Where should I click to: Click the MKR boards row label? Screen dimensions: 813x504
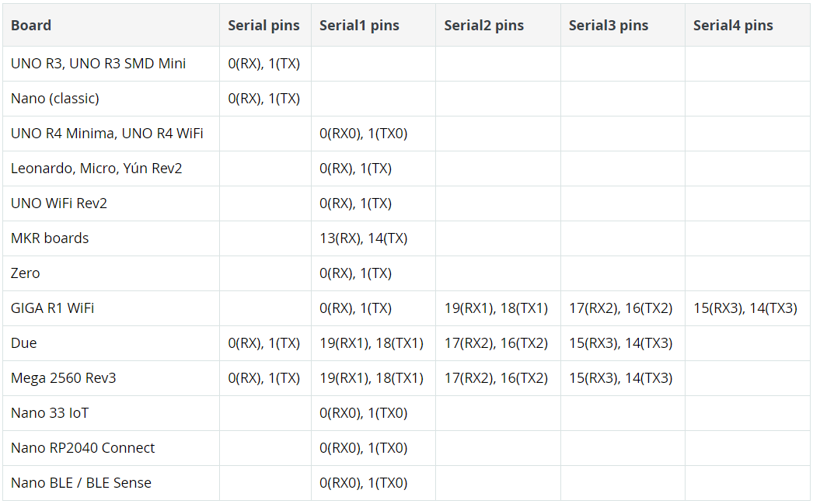click(x=50, y=238)
